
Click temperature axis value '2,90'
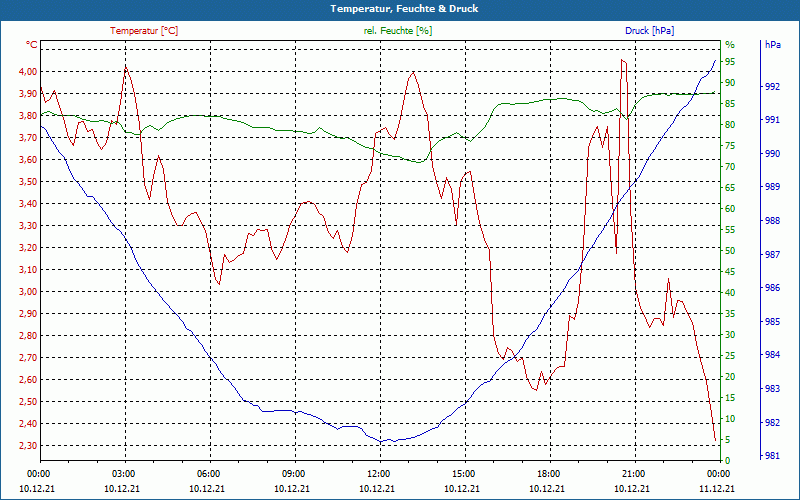coord(28,314)
